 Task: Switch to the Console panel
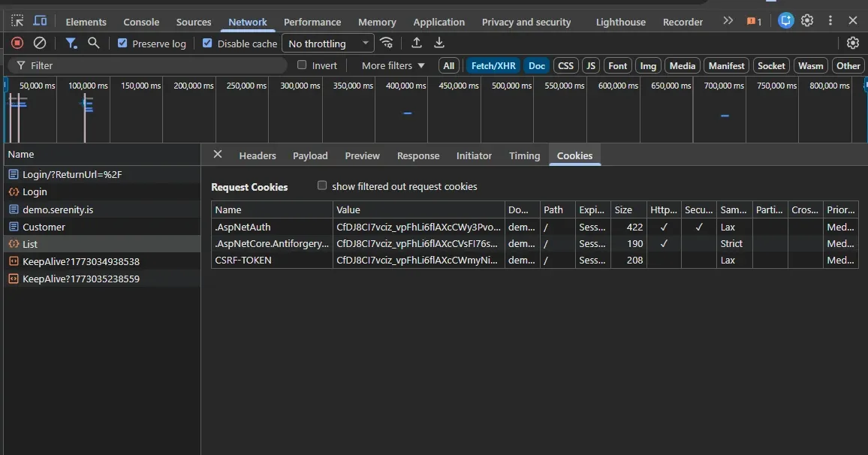pos(141,22)
